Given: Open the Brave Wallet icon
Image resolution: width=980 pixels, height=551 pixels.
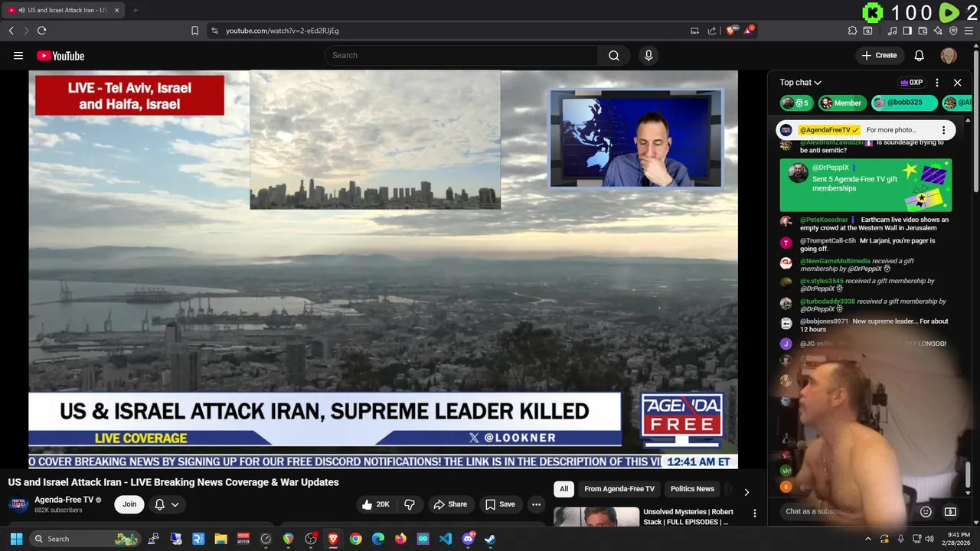Looking at the screenshot, I should click(923, 31).
